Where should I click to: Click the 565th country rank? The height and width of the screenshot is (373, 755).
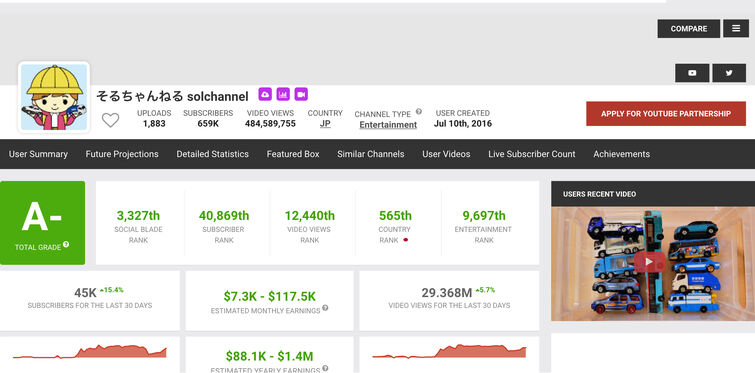pyautogui.click(x=395, y=215)
